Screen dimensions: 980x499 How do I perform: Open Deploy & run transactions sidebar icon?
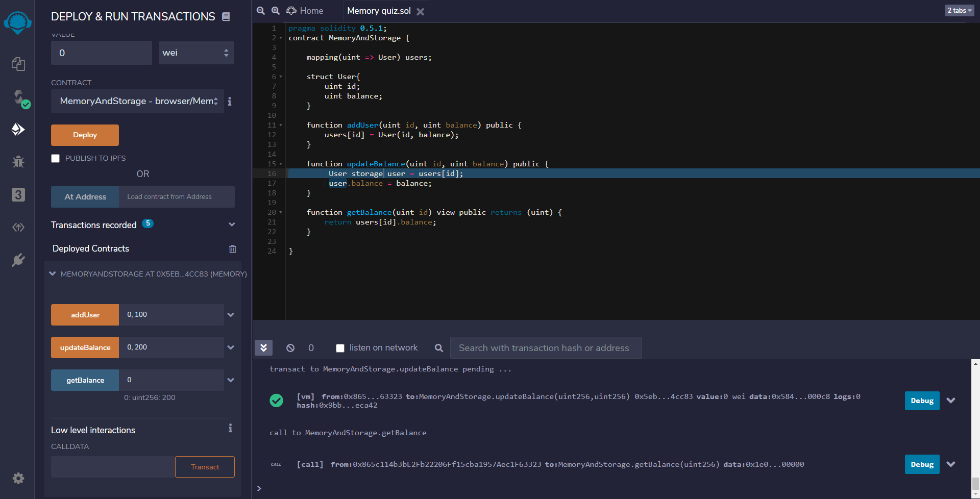click(18, 129)
